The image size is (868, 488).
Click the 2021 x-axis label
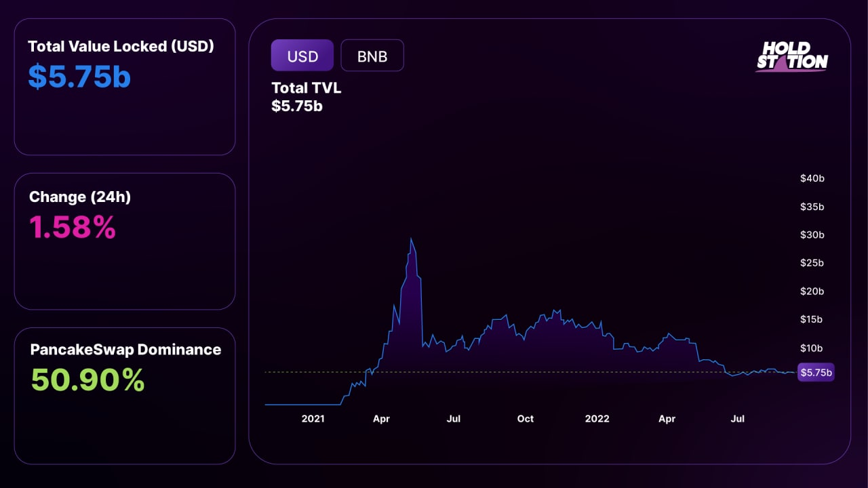313,419
